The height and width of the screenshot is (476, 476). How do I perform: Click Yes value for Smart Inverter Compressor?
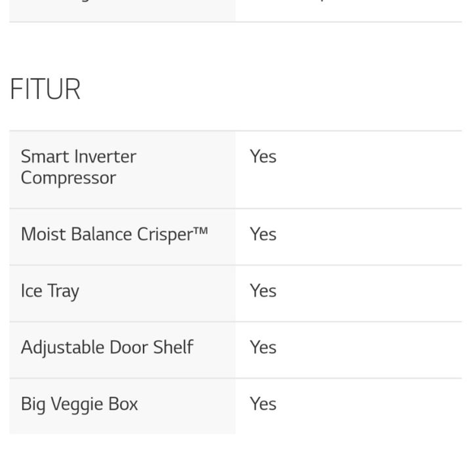point(263,157)
